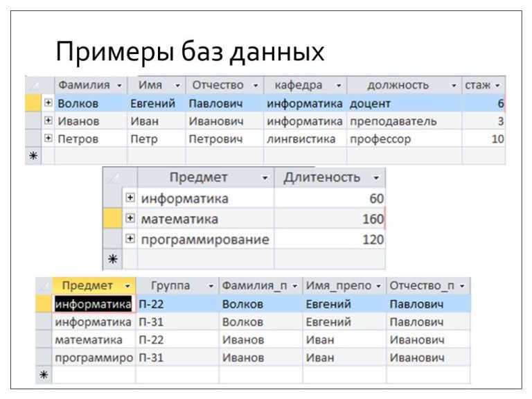Image resolution: width=532 pixels, height=399 pixels.
Task: Expand the математика subject row plus
Action: (x=130, y=218)
